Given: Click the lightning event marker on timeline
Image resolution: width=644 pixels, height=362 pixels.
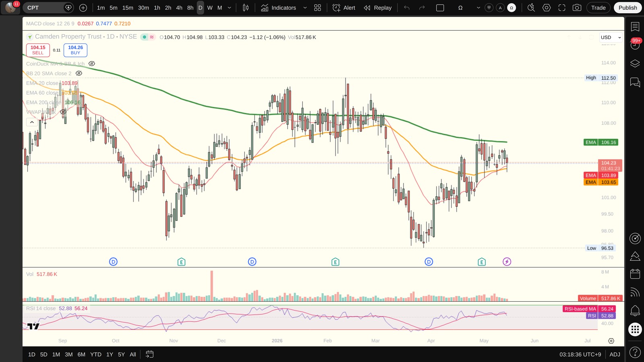Looking at the screenshot, I should (x=507, y=262).
